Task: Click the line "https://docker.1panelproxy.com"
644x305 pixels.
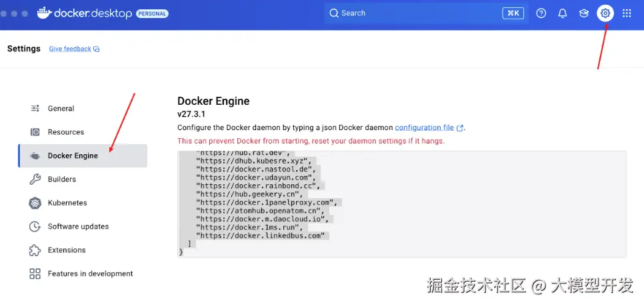Action: point(267,203)
